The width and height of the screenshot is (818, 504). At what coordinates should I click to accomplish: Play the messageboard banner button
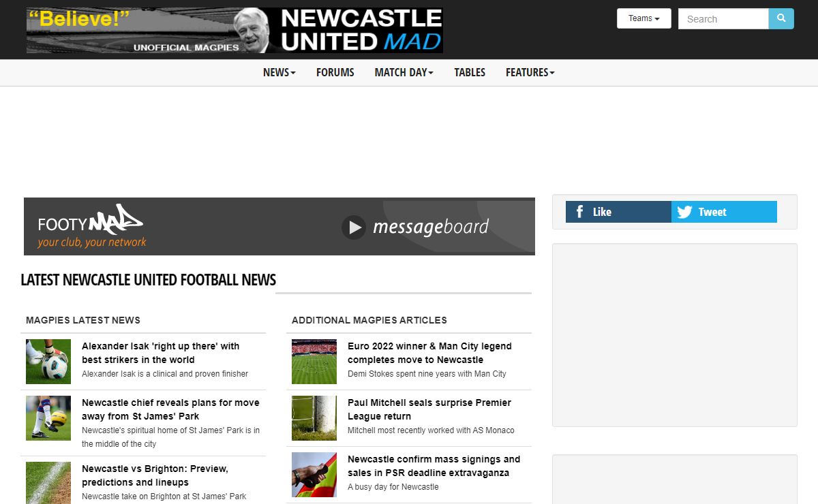tap(354, 227)
